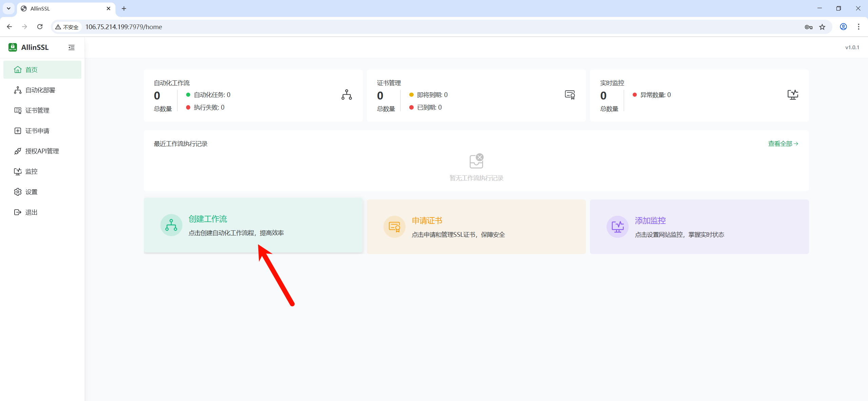Click the AllinSSL green lock logo
This screenshot has width=868, height=401.
(13, 47)
